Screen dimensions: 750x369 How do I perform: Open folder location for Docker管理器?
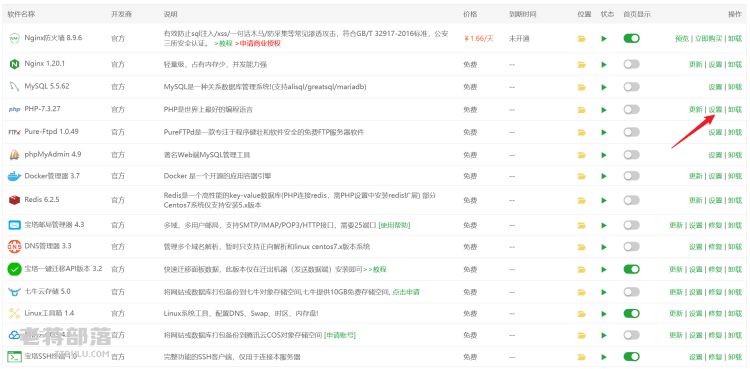pos(582,177)
